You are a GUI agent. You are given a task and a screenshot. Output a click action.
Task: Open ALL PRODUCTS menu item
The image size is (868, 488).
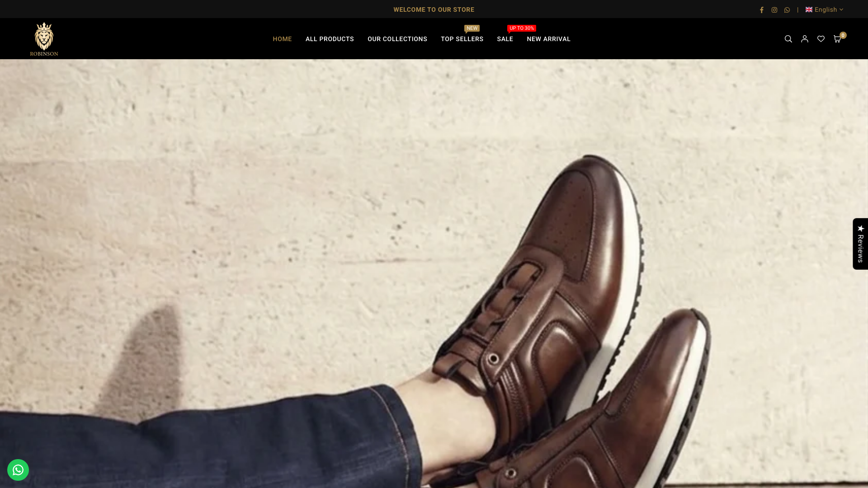[x=330, y=39]
